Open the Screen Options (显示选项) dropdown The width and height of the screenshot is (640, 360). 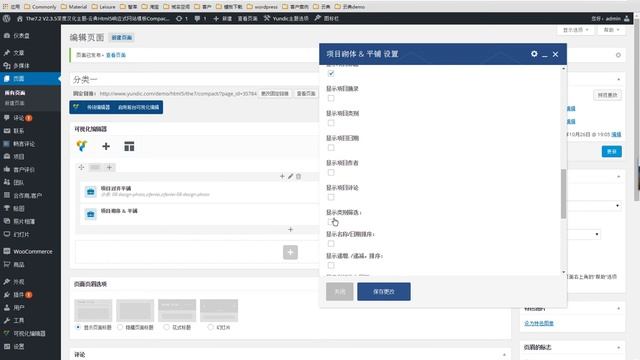(x=576, y=30)
